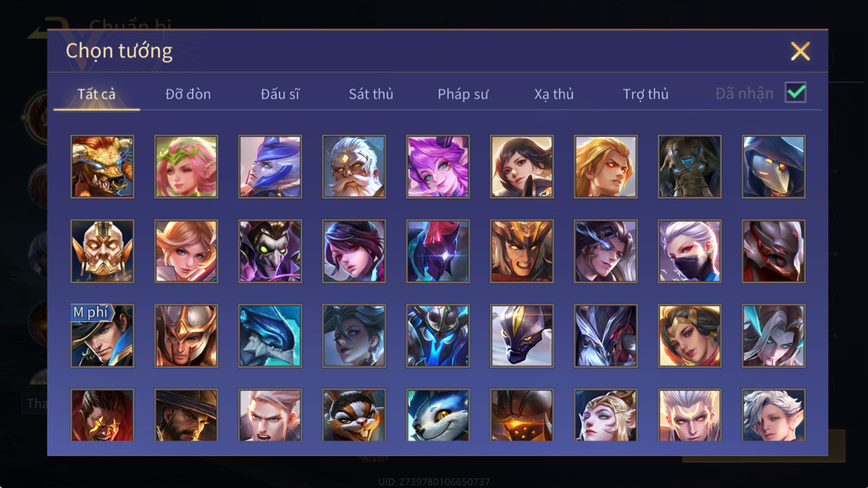Switch to the 'Đỡ đòn' tab
868x488 pixels.
pos(188,94)
